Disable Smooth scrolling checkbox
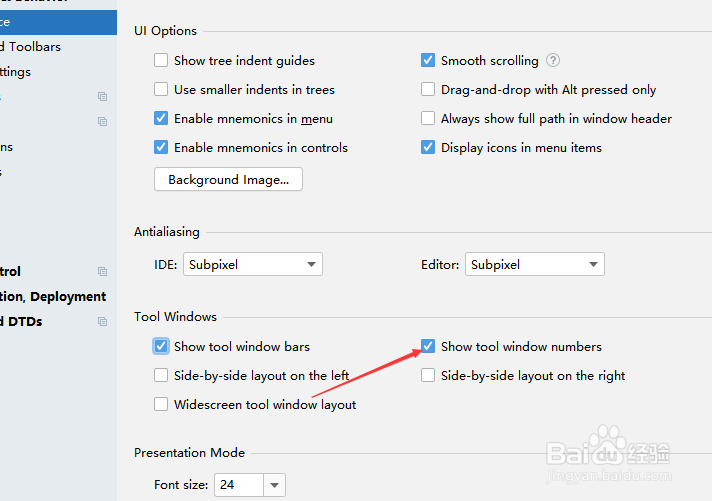Screen dimensions: 712x501 [x=428, y=60]
